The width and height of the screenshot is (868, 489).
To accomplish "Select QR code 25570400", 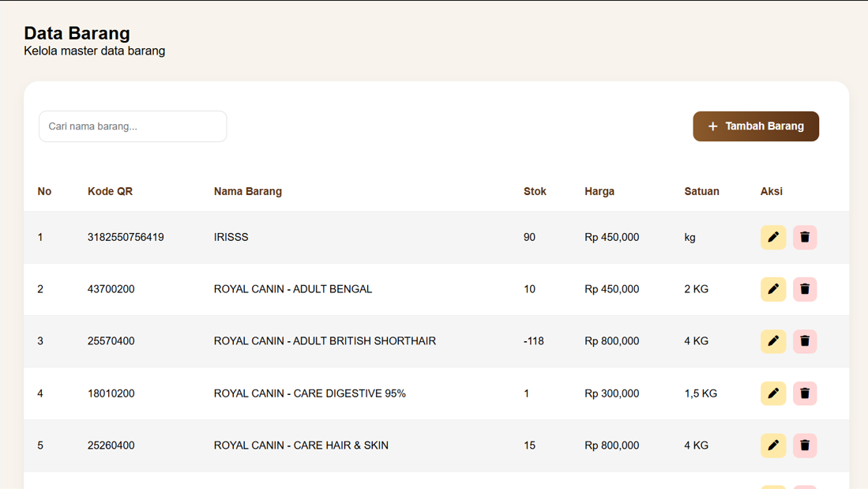I will (x=111, y=341).
